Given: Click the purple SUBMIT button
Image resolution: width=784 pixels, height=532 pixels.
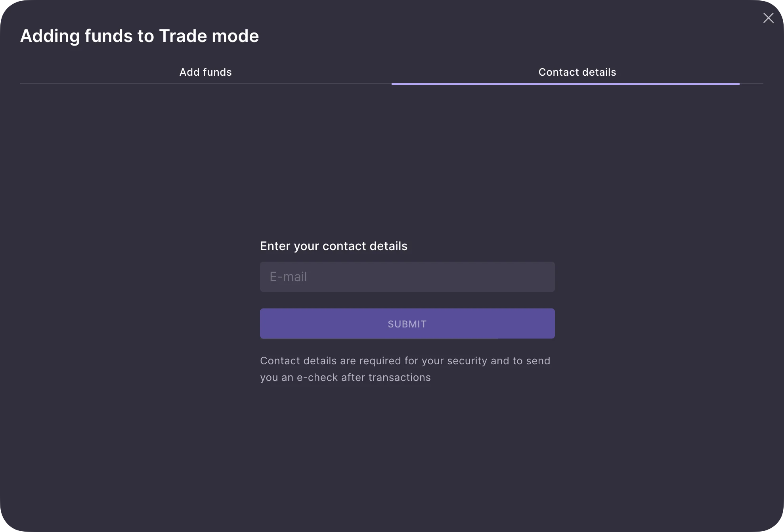Looking at the screenshot, I should [x=407, y=323].
